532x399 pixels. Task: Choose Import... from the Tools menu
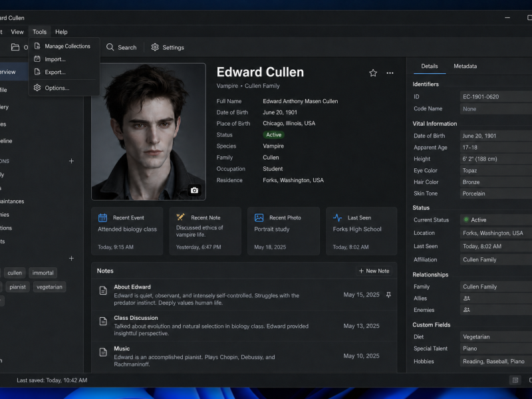pos(64,59)
